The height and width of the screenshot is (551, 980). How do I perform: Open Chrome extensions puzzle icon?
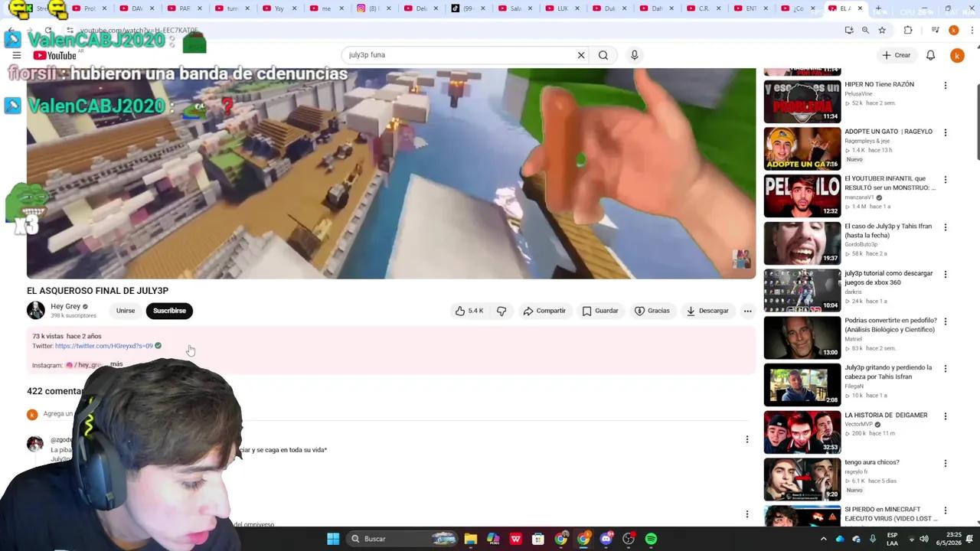click(908, 30)
